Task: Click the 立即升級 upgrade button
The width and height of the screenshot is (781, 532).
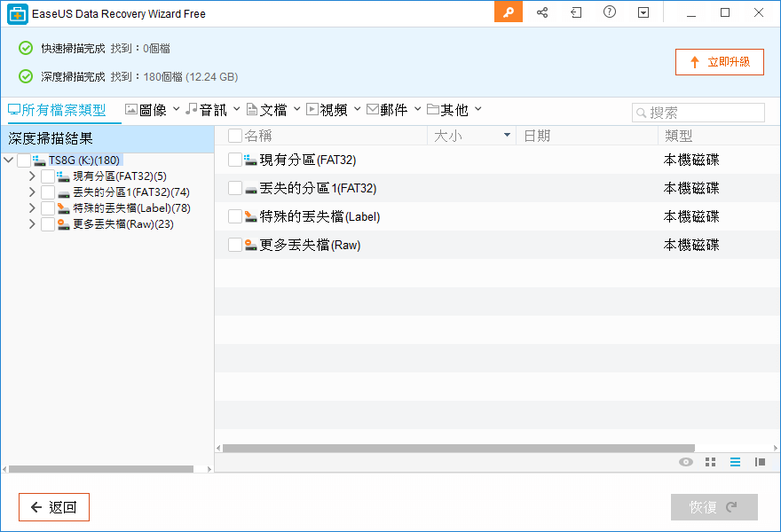Action: [x=720, y=62]
